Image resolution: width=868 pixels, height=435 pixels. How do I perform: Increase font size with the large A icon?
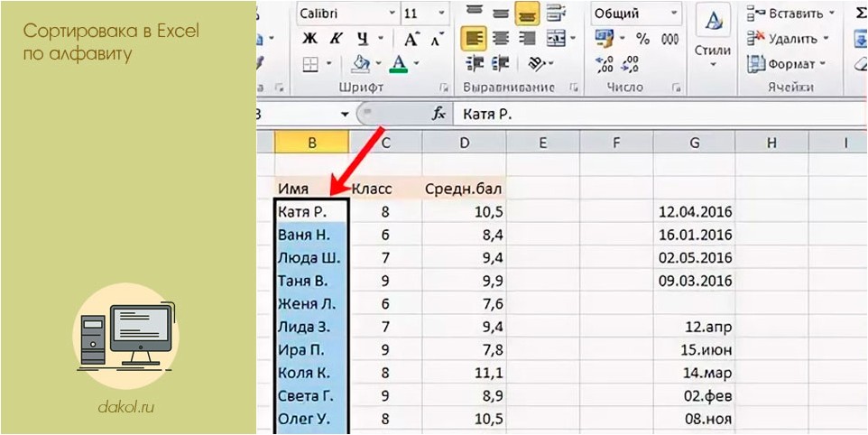[411, 39]
